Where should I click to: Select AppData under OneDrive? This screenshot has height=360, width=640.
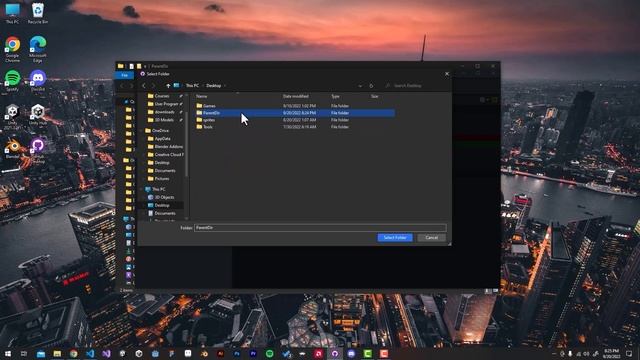click(162, 139)
